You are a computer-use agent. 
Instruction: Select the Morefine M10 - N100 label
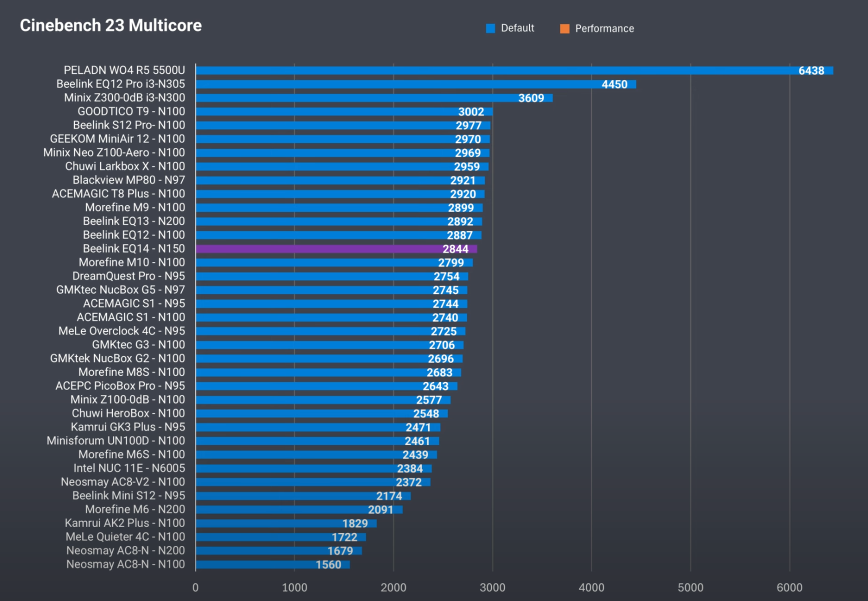[x=132, y=262]
